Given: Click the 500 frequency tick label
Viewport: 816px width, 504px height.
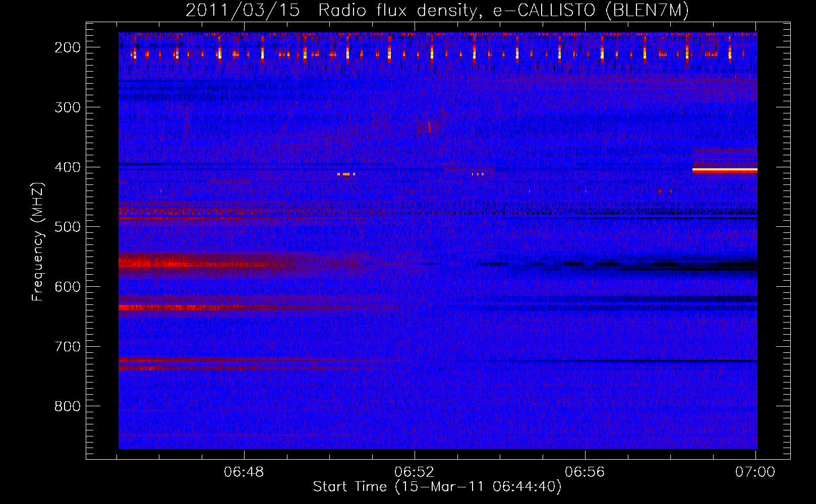Looking at the screenshot, I should tap(68, 227).
